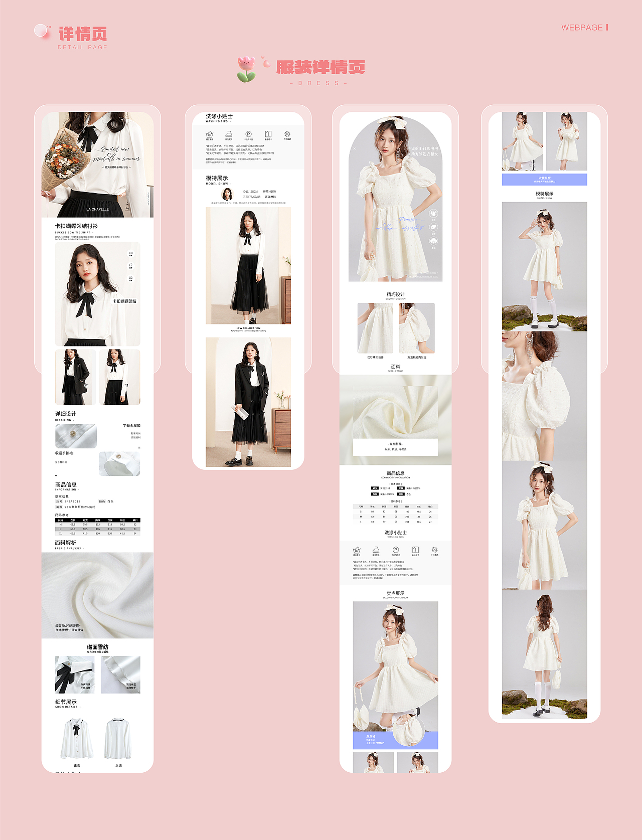Viewport: 642px width, 840px height.
Task: Open the white shirt black skirt thumbnail
Action: (x=119, y=377)
